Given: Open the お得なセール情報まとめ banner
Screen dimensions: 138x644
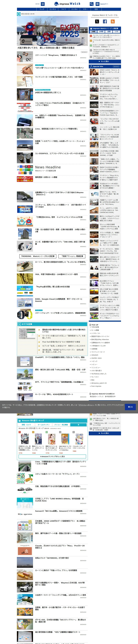Looking at the screenshot, I should 25,179.
